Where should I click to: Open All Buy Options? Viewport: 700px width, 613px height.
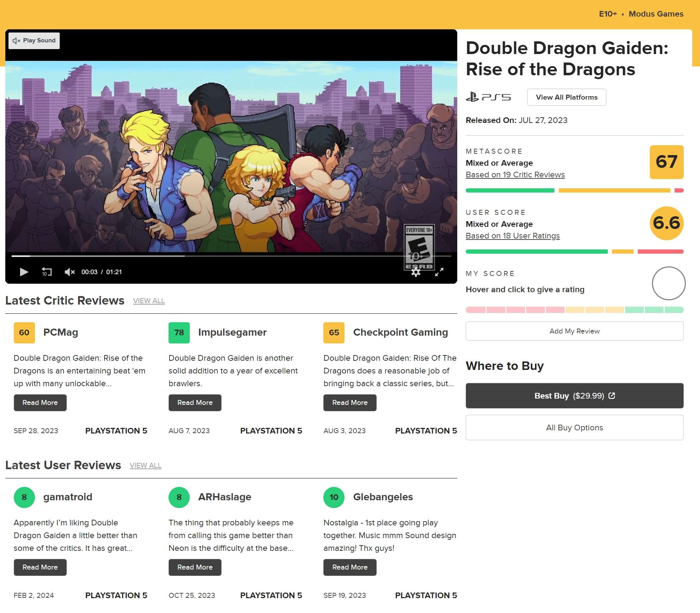(575, 428)
